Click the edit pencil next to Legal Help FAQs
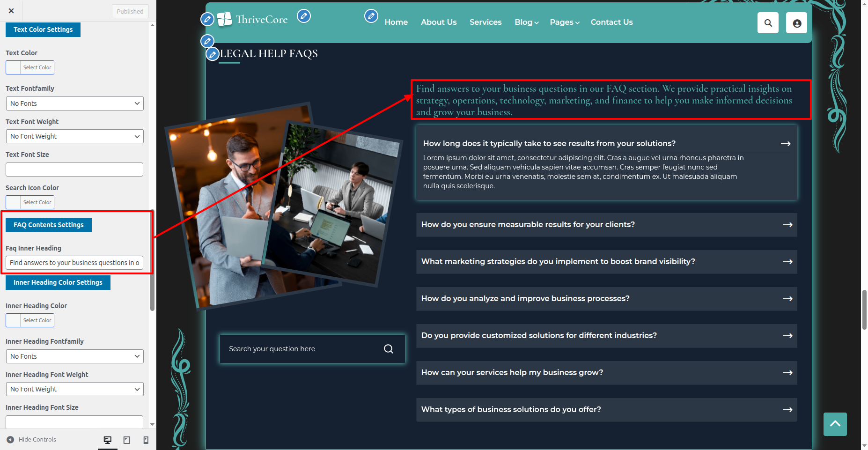The height and width of the screenshot is (450, 868). 213,54
